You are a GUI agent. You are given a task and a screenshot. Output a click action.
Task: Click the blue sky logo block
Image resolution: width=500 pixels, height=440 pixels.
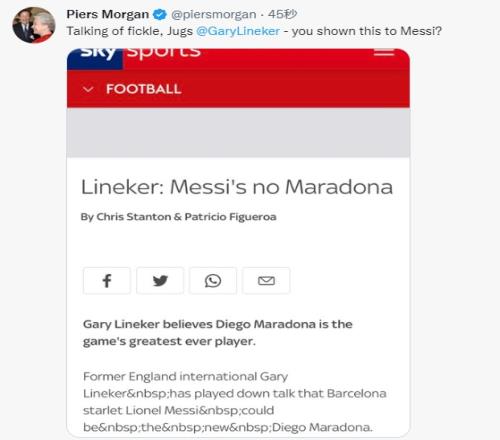(x=95, y=59)
